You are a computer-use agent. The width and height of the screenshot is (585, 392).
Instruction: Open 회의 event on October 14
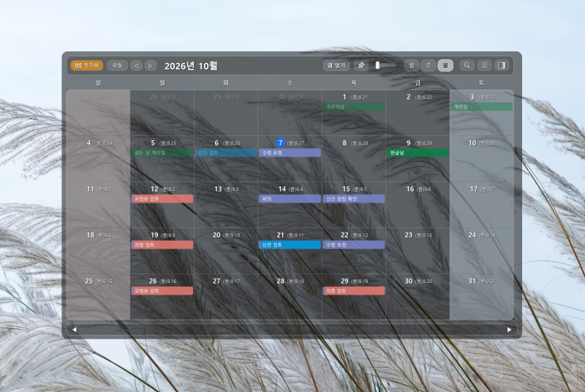pos(290,199)
